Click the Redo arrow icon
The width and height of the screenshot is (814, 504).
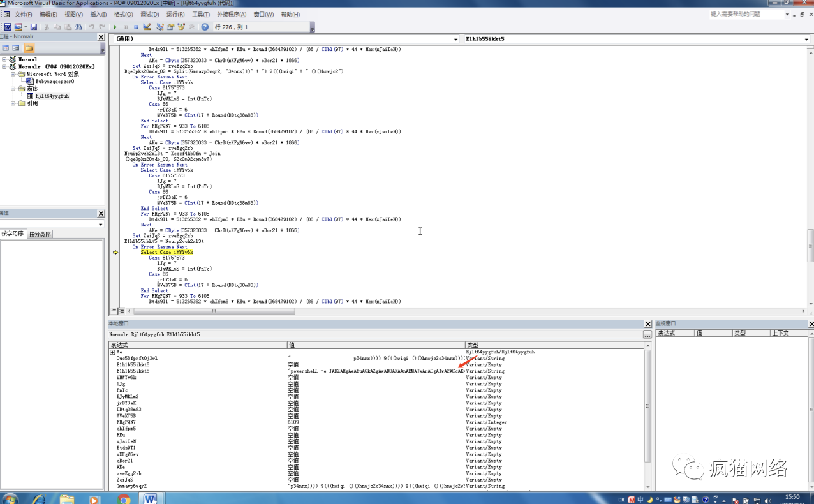102,27
